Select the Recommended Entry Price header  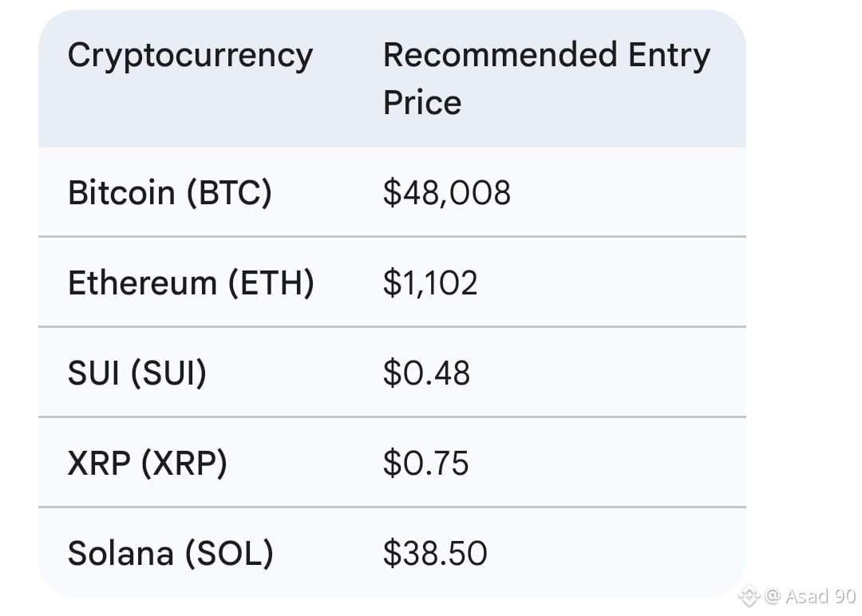click(x=547, y=78)
